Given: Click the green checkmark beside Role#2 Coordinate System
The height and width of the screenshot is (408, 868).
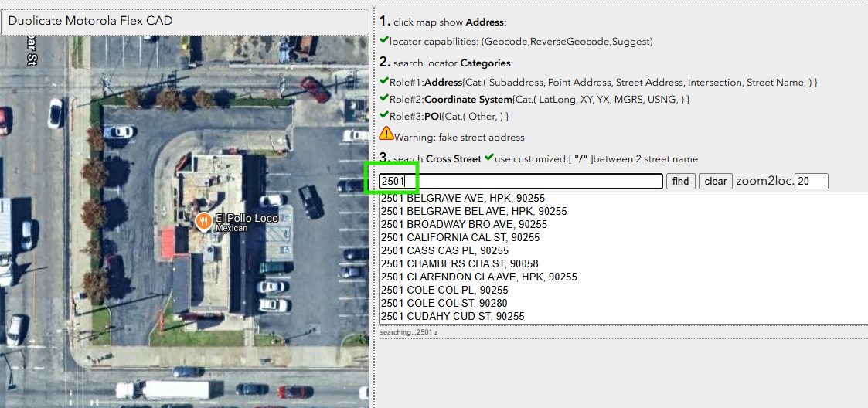Looking at the screenshot, I should click(x=384, y=99).
